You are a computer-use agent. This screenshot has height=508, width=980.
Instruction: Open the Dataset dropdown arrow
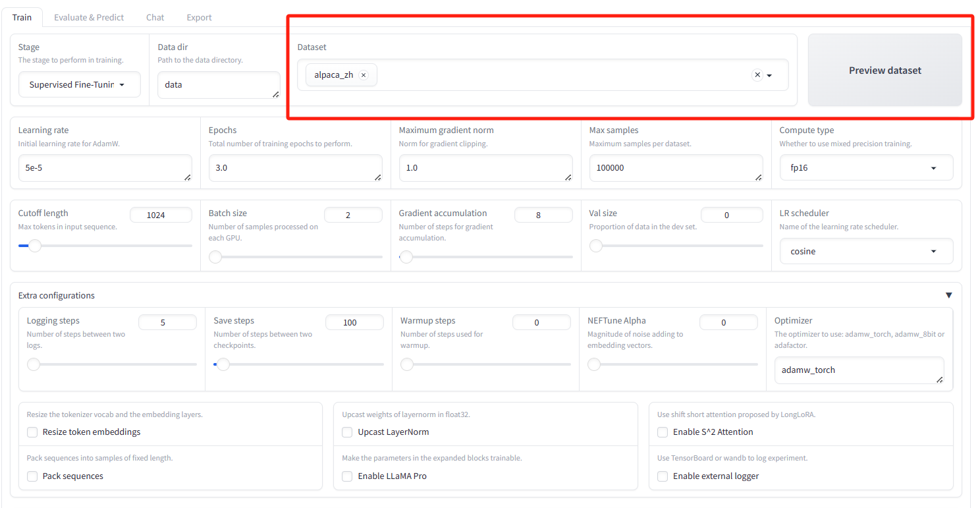(x=769, y=76)
